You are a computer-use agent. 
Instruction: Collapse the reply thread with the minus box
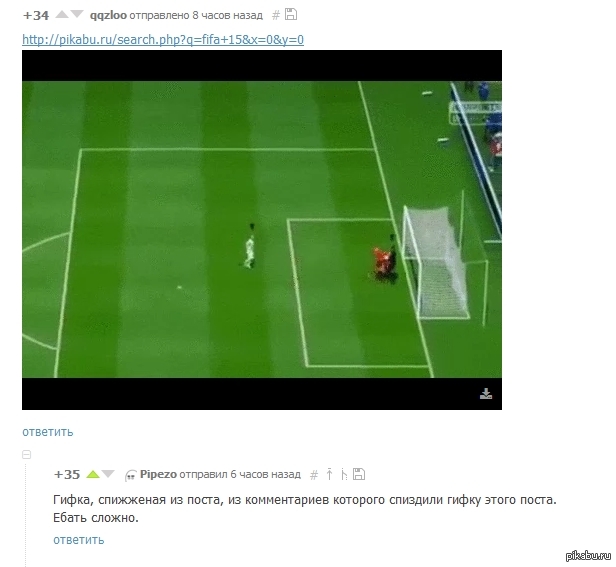[26, 455]
